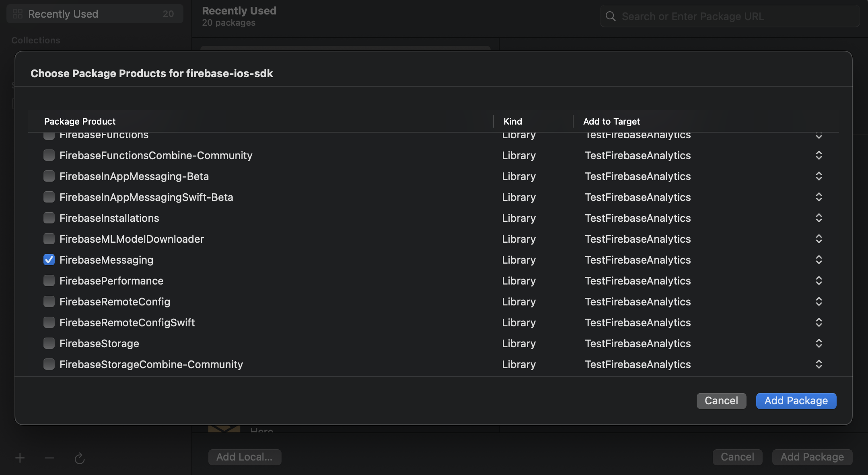Click the minus remove icon at bottom left
Screen dimensions: 868x475
click(x=49, y=458)
